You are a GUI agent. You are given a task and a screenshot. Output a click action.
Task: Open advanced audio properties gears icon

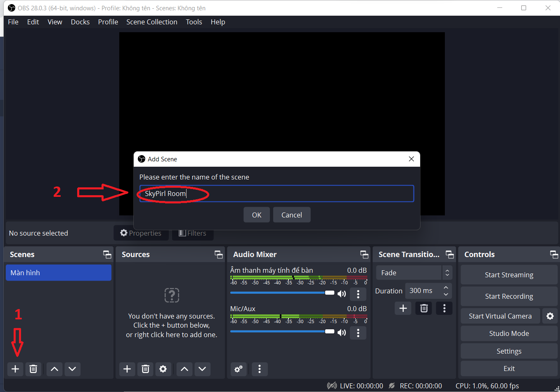point(239,369)
